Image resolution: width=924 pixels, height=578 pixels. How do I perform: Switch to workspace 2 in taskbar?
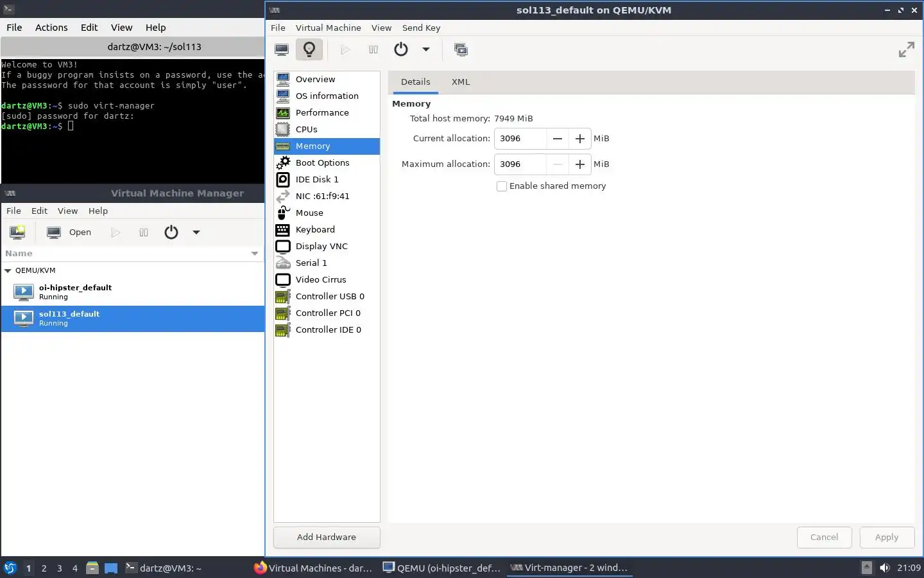tap(44, 568)
